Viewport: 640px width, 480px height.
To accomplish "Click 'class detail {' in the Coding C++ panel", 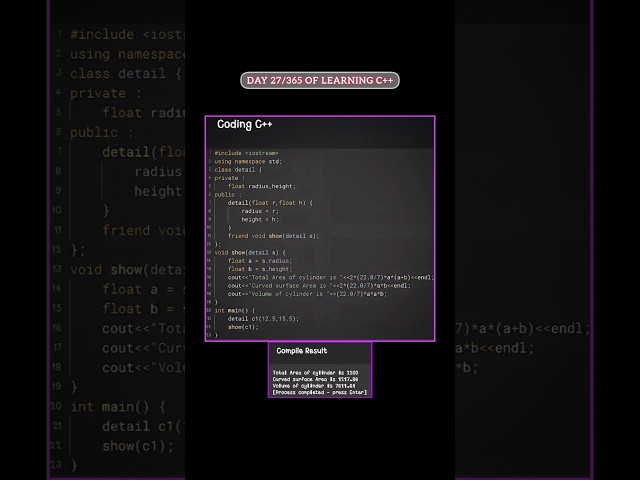I will click(238, 170).
